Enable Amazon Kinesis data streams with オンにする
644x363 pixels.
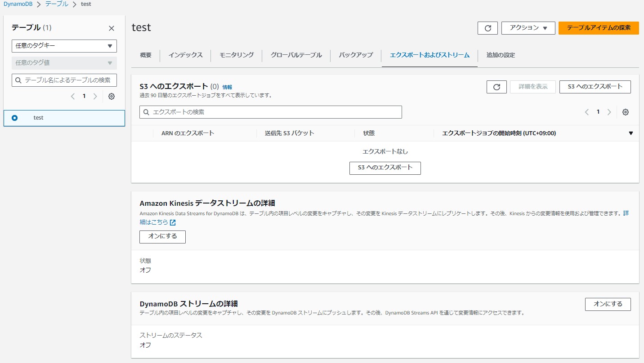(162, 237)
